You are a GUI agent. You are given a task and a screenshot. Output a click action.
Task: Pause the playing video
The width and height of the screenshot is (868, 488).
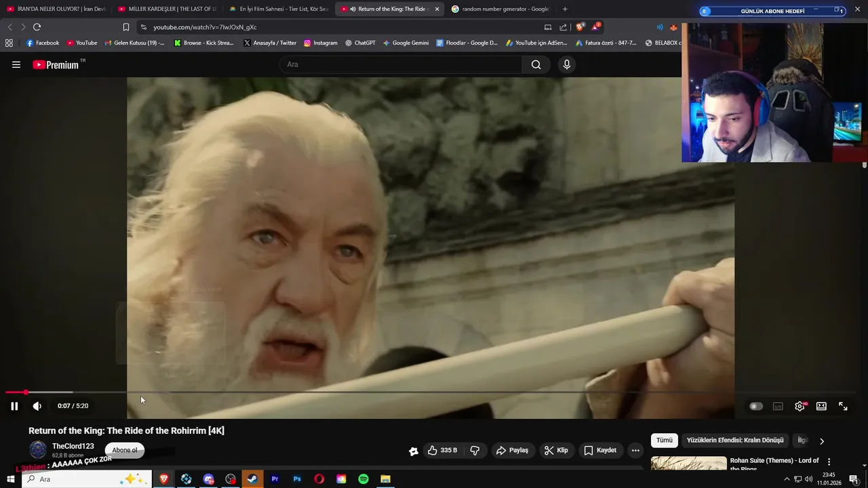(14, 406)
